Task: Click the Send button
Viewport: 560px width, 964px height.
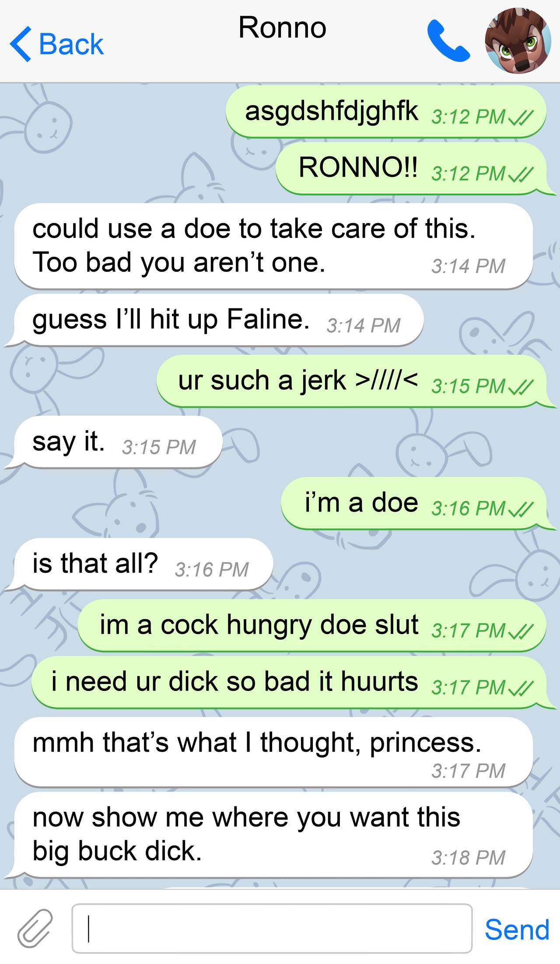Action: (517, 929)
